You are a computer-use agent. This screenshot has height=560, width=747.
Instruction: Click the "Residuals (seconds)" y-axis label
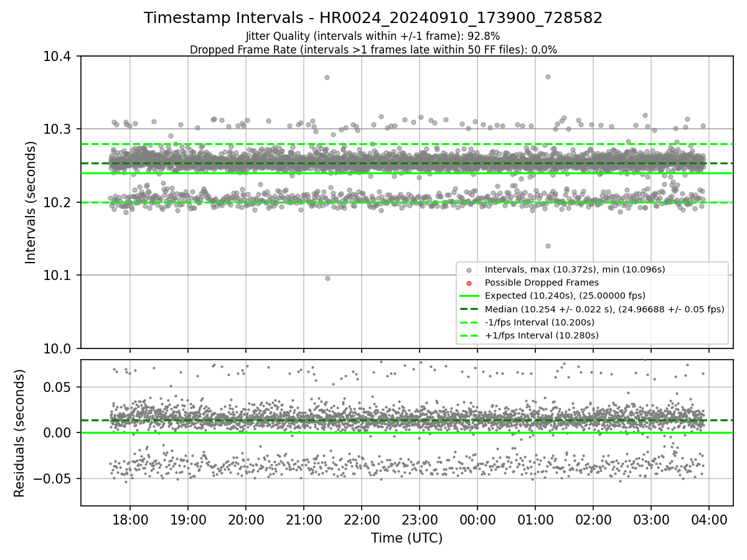[19, 432]
